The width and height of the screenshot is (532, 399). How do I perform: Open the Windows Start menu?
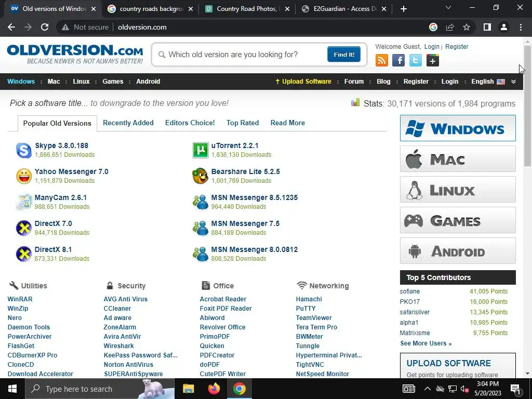point(12,389)
